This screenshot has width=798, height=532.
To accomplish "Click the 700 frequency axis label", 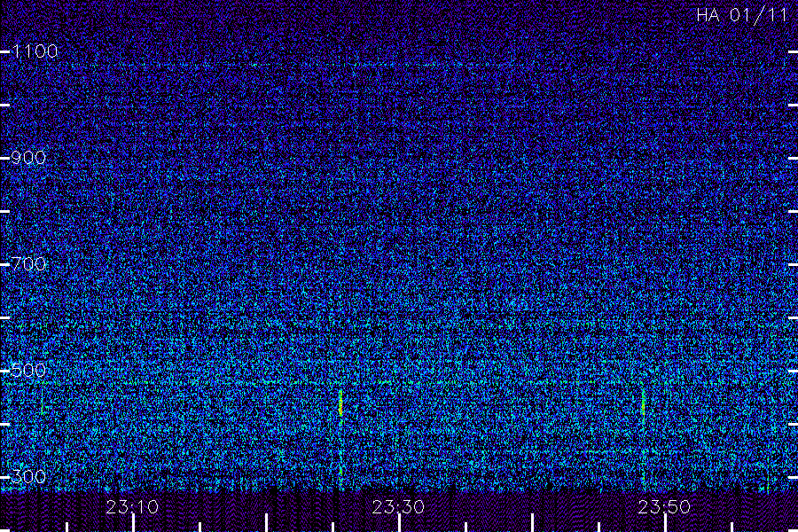I will click(x=28, y=264).
